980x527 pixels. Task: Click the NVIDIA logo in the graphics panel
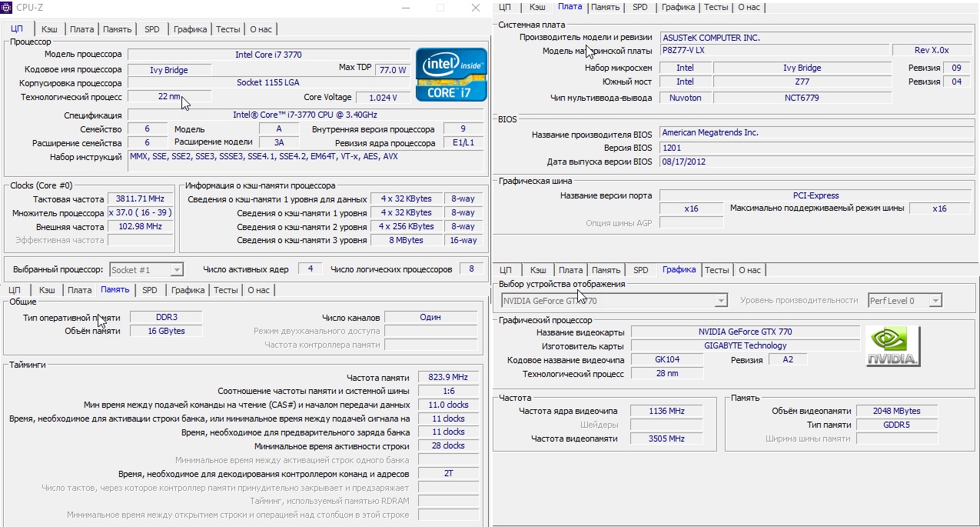coord(892,346)
